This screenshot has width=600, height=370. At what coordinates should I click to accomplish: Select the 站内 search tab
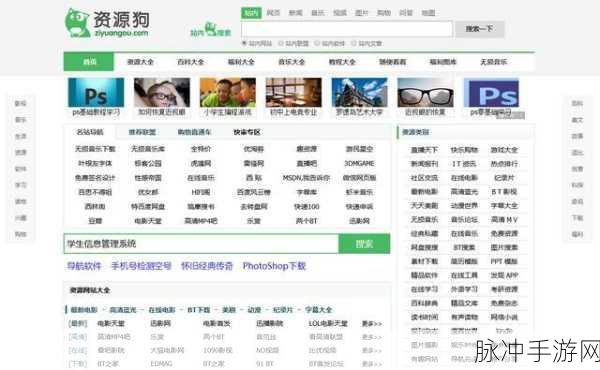click(251, 13)
